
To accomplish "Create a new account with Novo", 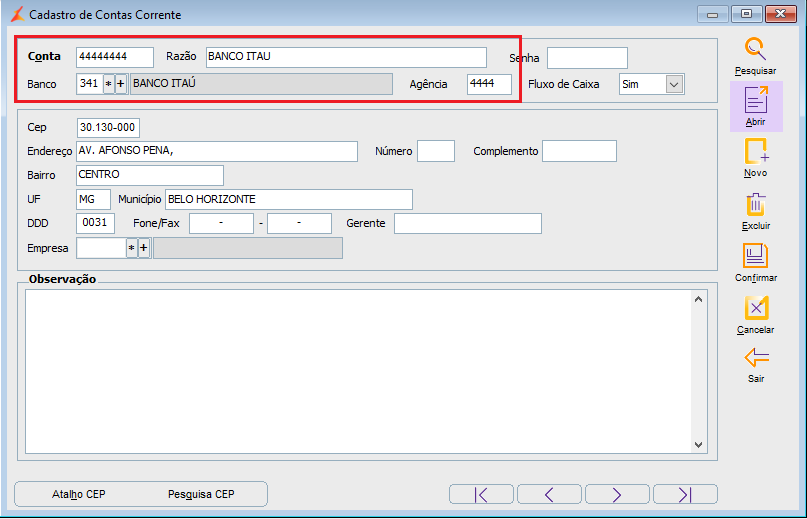I will pos(756,151).
